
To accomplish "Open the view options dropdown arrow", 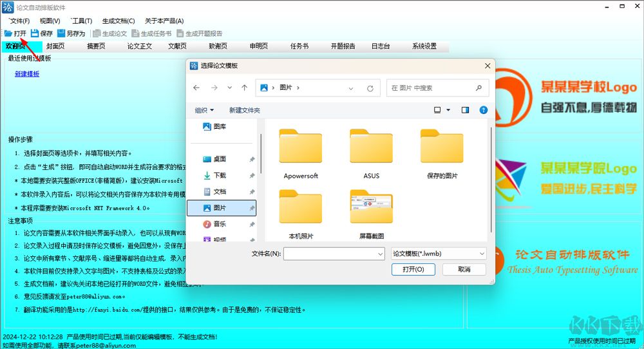I will pos(448,110).
